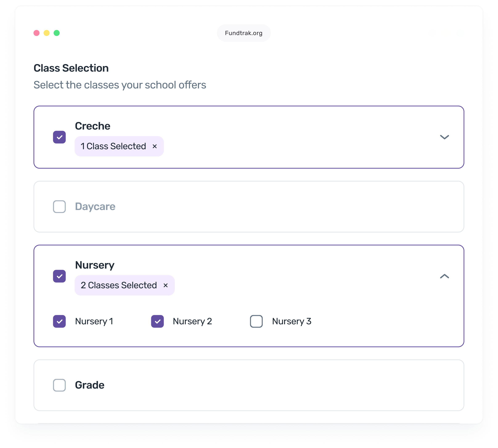Screen dimensions: 498x448
Task: Click the Nursery checkmark icon
Action: [x=59, y=276]
